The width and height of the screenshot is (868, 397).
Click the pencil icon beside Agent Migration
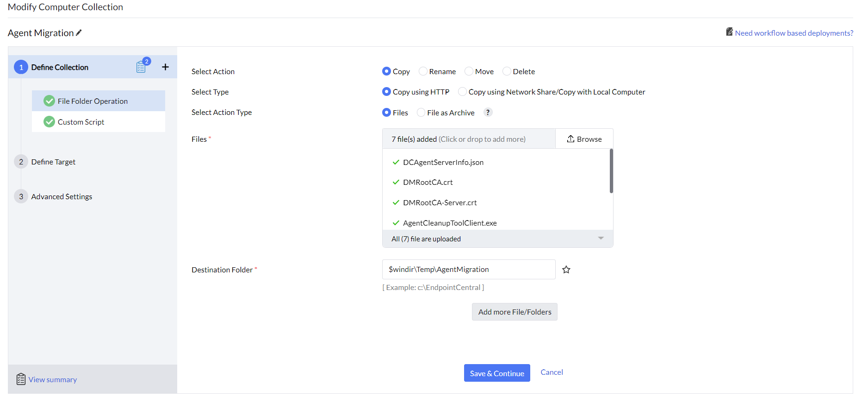coord(79,32)
